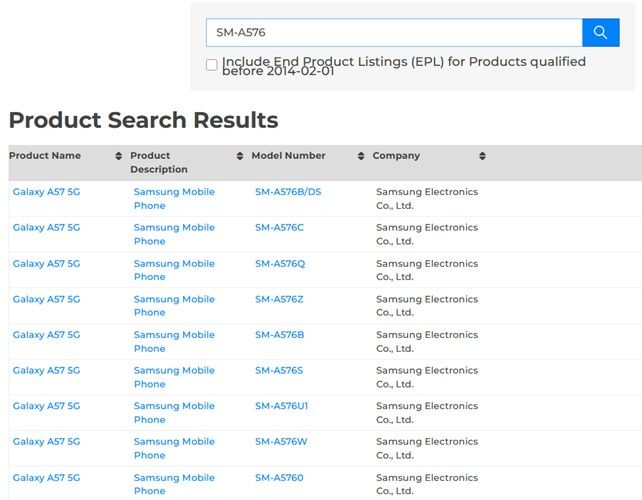This screenshot has width=642, height=500.
Task: Open model number SM-A576B/DS link
Action: pos(288,192)
